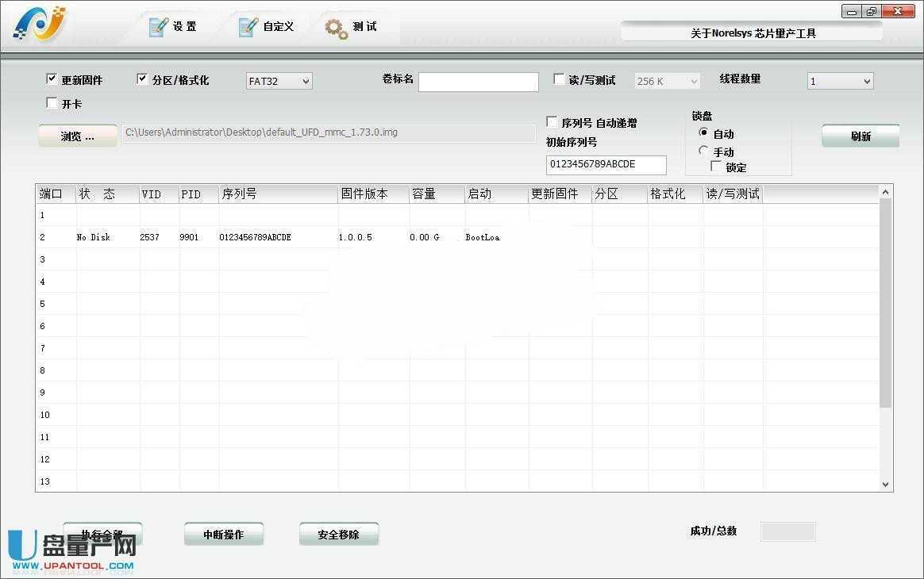Open the FAT32 file system dropdown
The image size is (924, 579).
click(279, 81)
